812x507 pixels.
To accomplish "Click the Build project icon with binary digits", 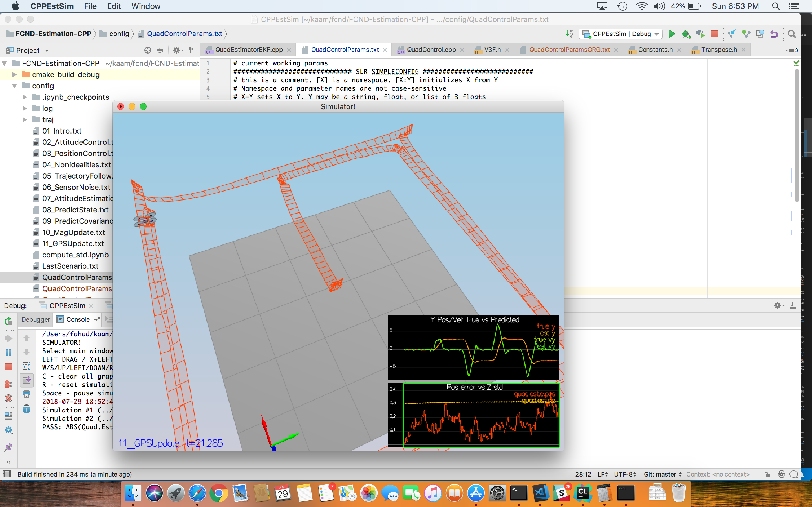I will (x=570, y=34).
